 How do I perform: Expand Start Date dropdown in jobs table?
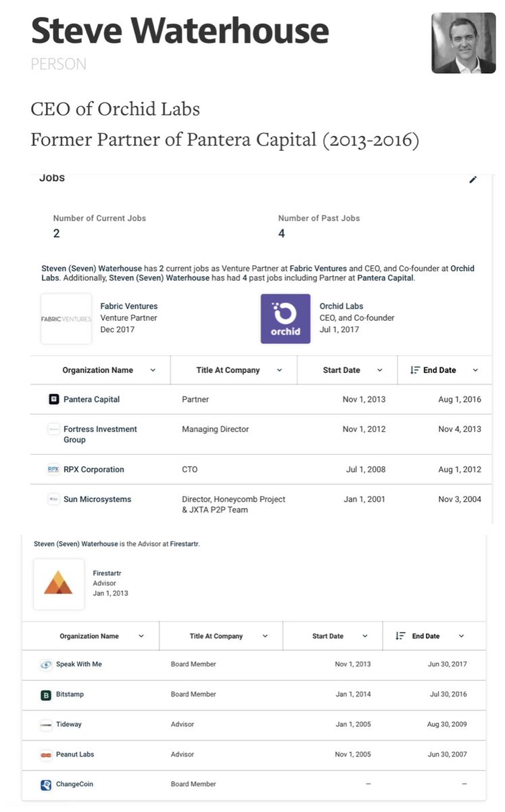tap(379, 371)
